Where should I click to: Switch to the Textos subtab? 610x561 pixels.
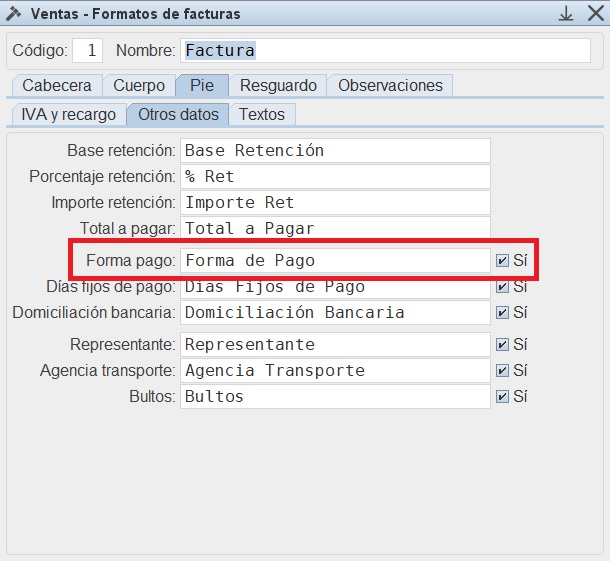point(261,115)
